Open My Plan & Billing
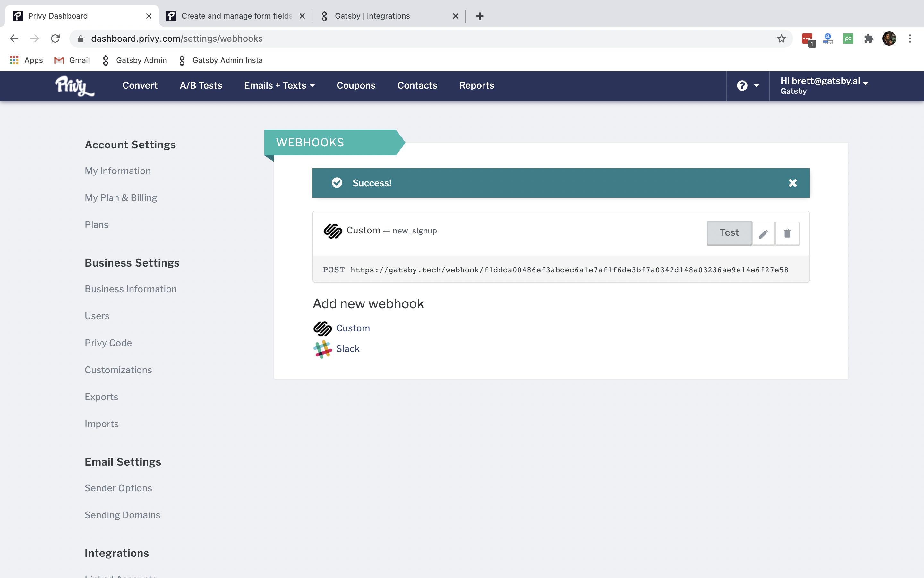 (121, 197)
